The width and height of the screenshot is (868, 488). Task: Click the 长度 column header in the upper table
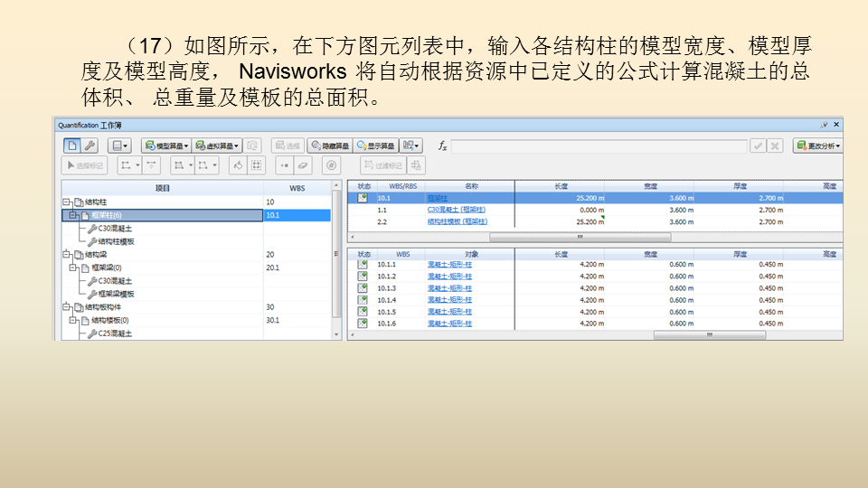point(561,186)
